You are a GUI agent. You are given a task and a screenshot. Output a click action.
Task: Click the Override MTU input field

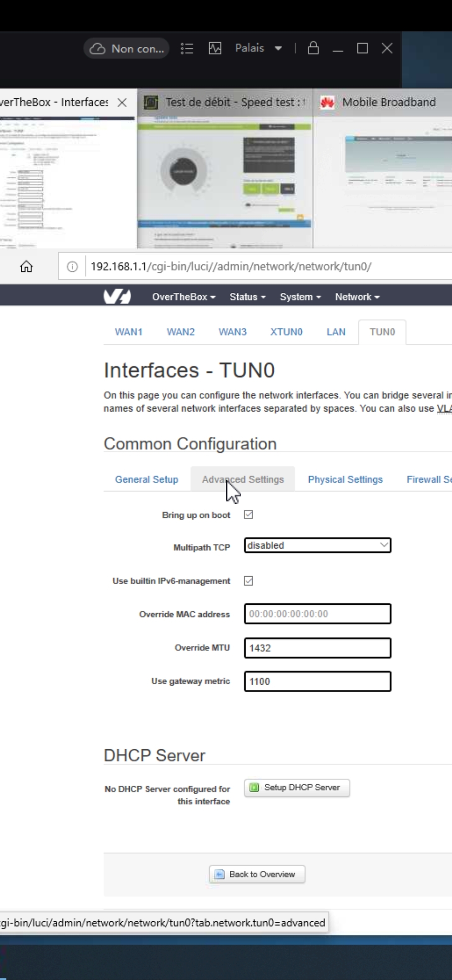tap(318, 648)
